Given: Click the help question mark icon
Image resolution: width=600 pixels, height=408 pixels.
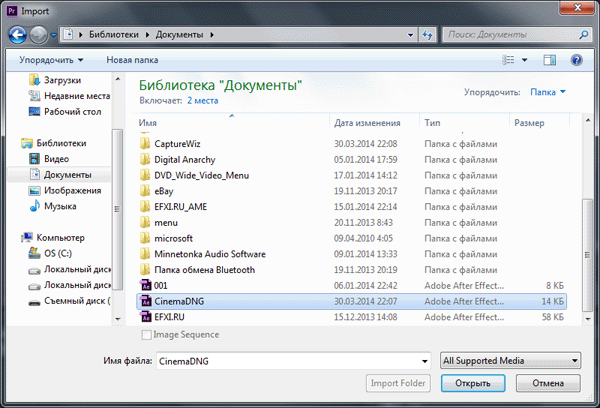Looking at the screenshot, I should [577, 60].
